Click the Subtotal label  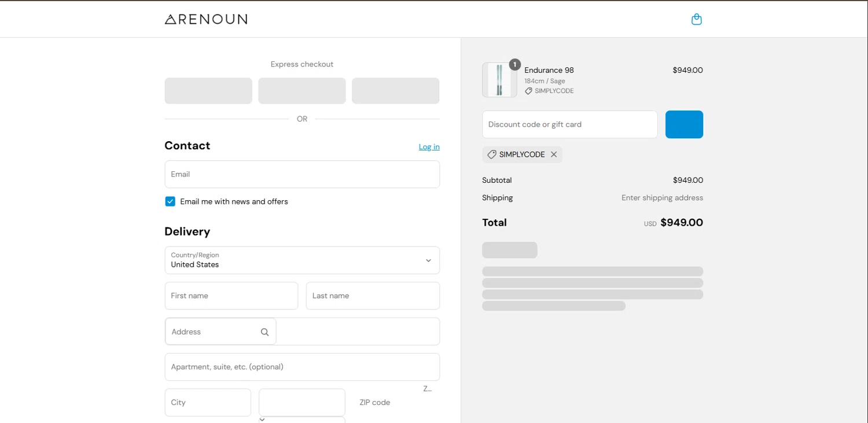coord(497,181)
